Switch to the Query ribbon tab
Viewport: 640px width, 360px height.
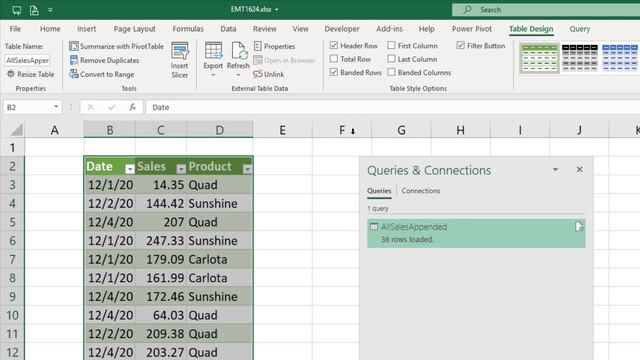(x=580, y=29)
